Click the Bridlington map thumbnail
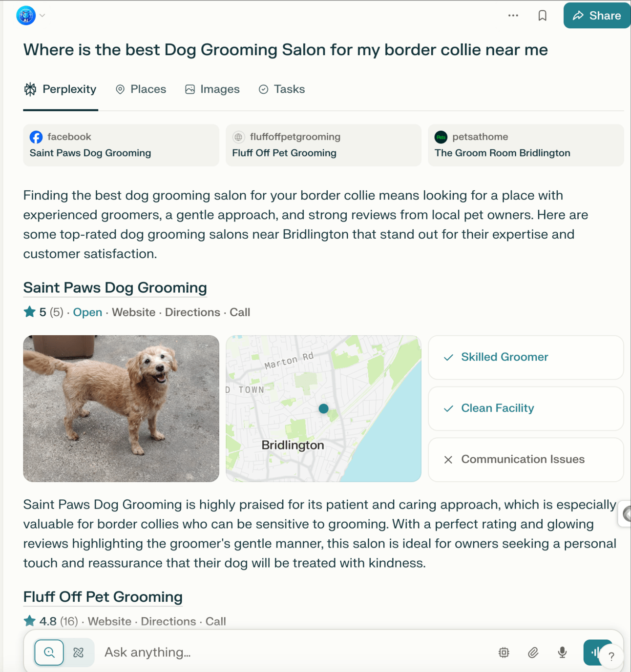The height and width of the screenshot is (672, 631). [x=323, y=408]
